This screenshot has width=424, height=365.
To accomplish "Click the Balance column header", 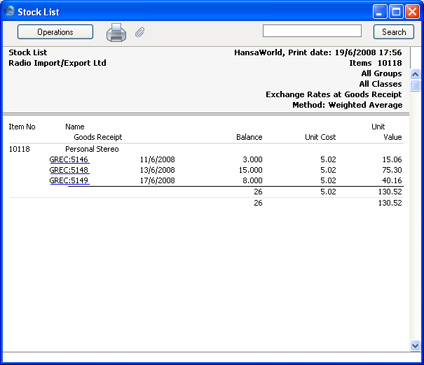I will click(x=249, y=137).
